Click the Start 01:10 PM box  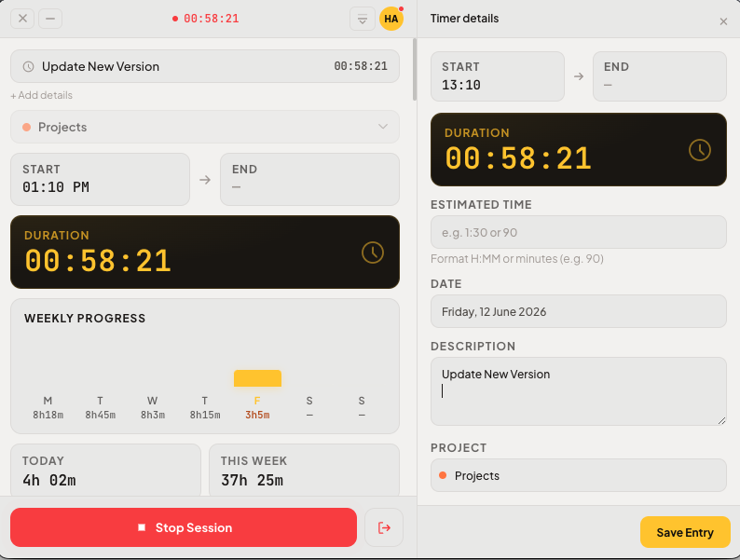100,179
